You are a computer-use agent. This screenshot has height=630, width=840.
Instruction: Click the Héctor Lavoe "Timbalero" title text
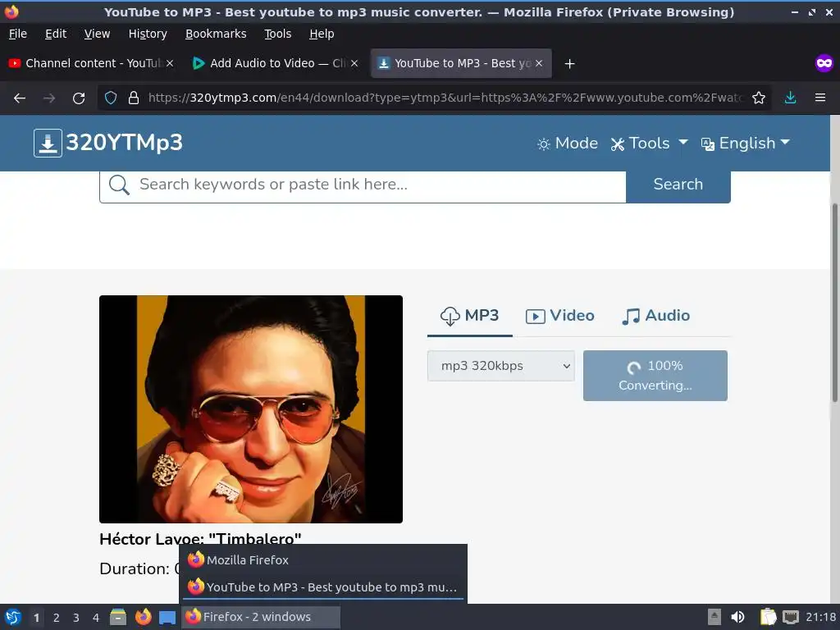200,538
